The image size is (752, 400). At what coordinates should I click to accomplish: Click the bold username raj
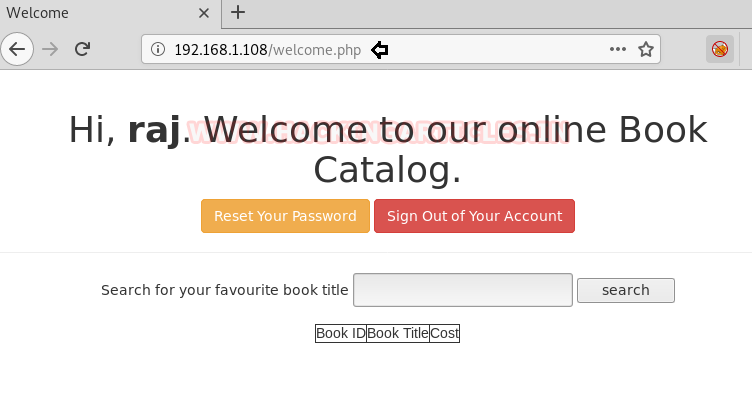[x=154, y=130]
